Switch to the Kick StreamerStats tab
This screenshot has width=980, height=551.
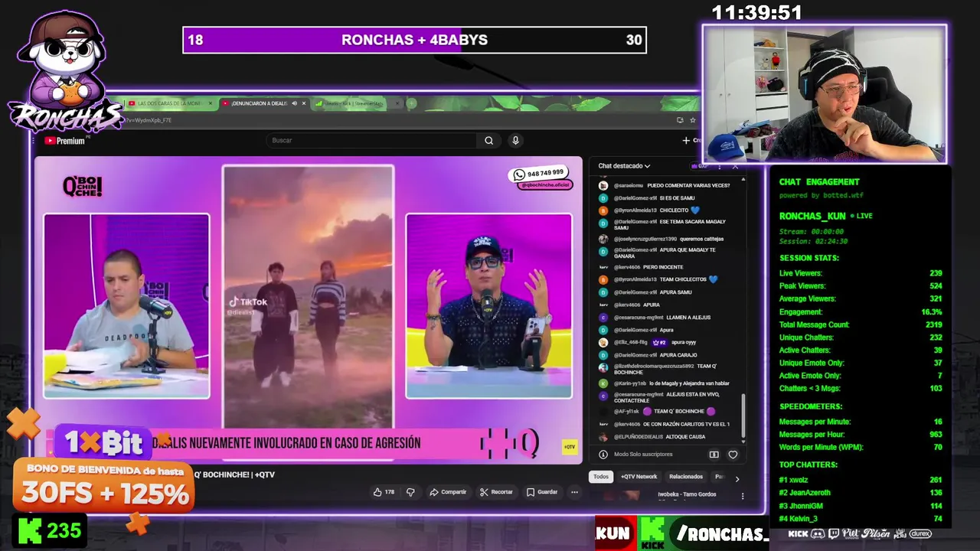(356, 103)
